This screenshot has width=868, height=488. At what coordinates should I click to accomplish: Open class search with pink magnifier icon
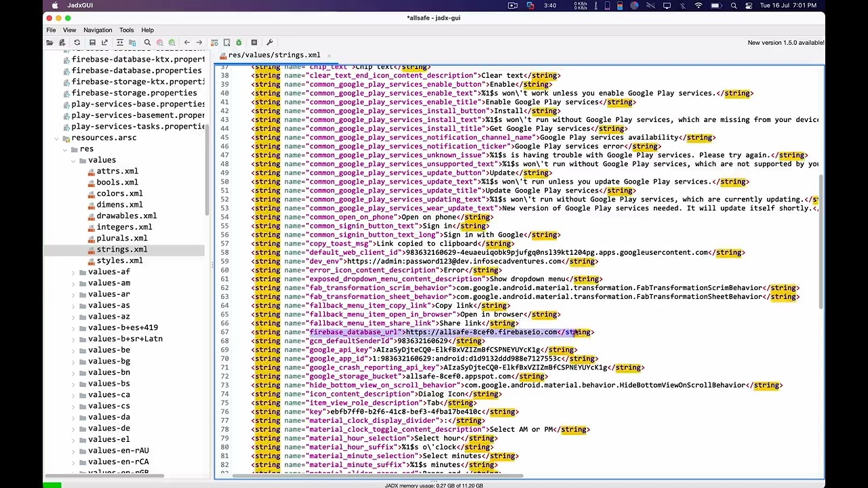click(160, 43)
